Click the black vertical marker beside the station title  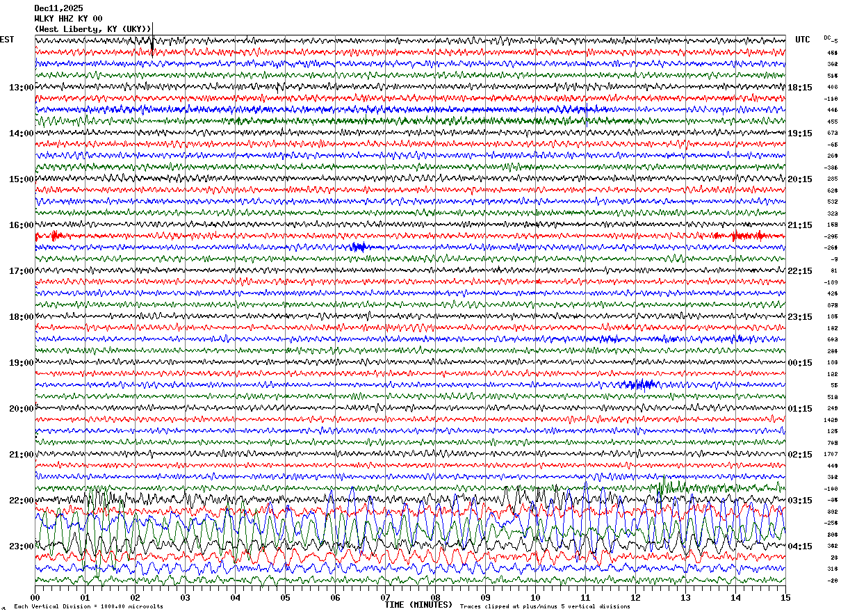[x=152, y=38]
